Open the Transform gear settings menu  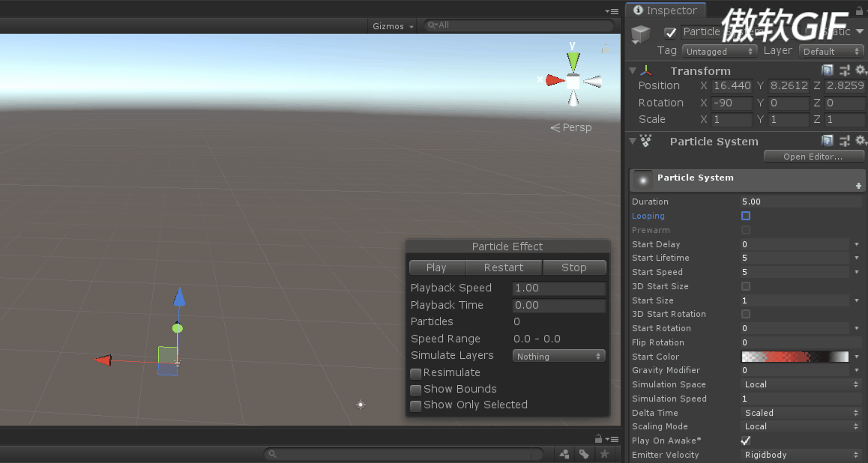[x=861, y=70]
